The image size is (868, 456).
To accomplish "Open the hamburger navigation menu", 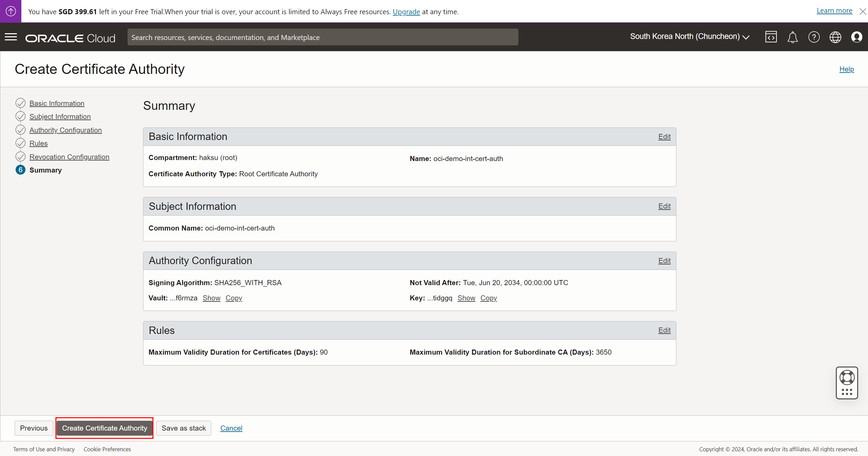I will point(11,37).
